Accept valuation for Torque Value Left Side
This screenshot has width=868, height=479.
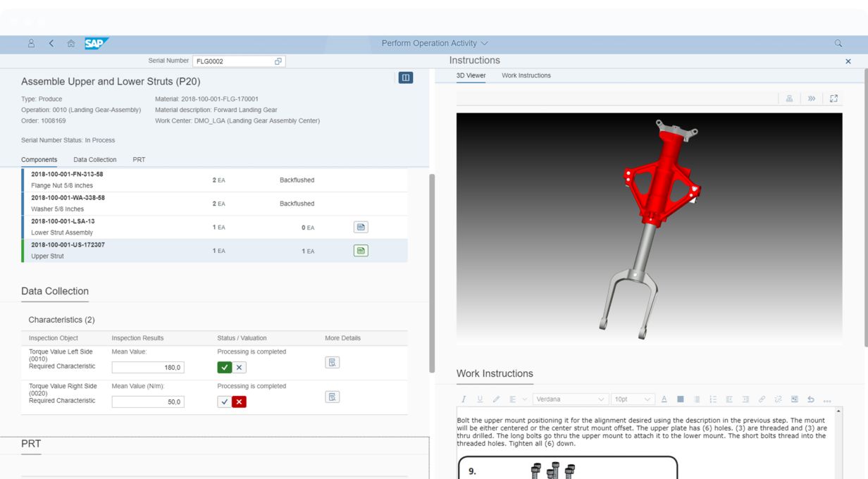[225, 367]
